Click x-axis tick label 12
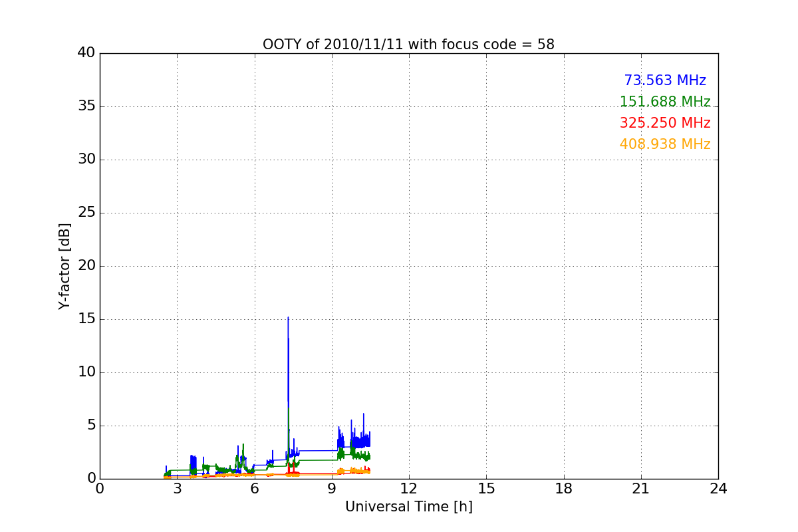The image size is (798, 532). click(x=408, y=487)
